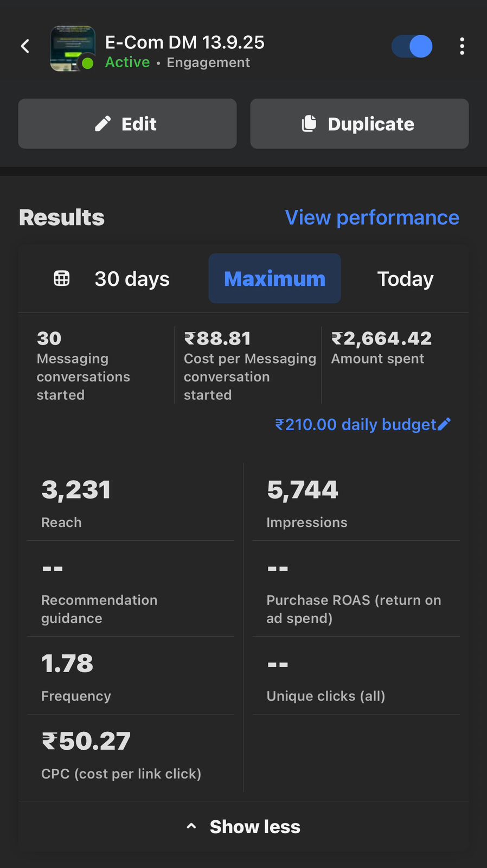Open the calendar date range icon

tap(62, 279)
